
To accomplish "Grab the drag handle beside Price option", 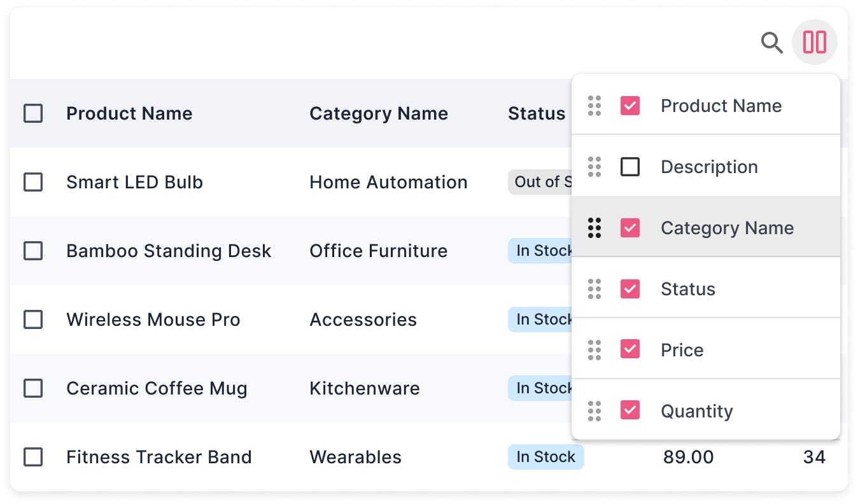I will pos(594,350).
